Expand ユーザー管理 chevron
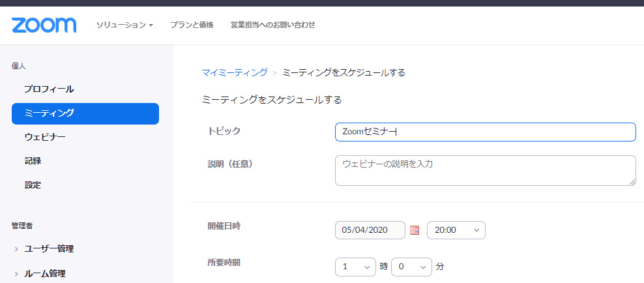 coord(16,249)
